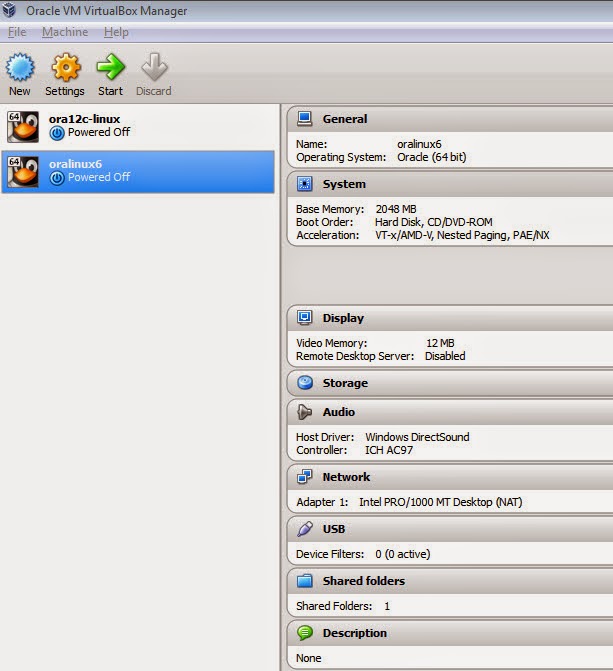Select the ora12c-linux virtual machine

(x=138, y=127)
